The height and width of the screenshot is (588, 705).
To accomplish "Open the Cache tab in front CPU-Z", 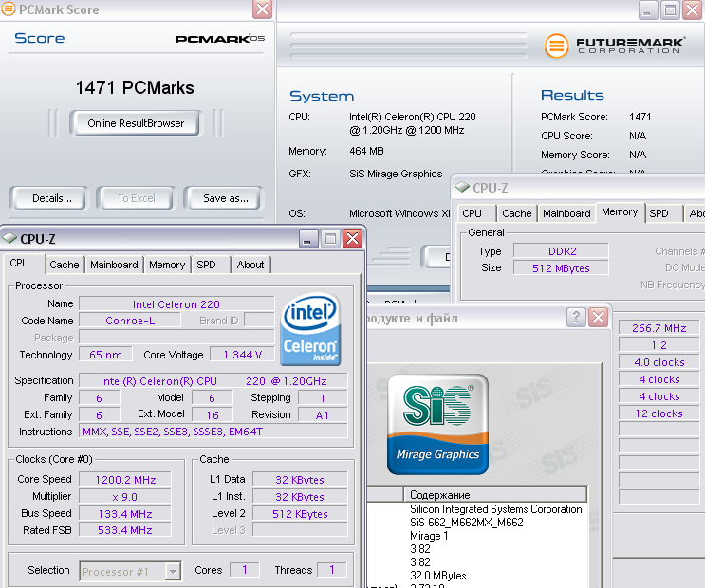I will pos(65,265).
